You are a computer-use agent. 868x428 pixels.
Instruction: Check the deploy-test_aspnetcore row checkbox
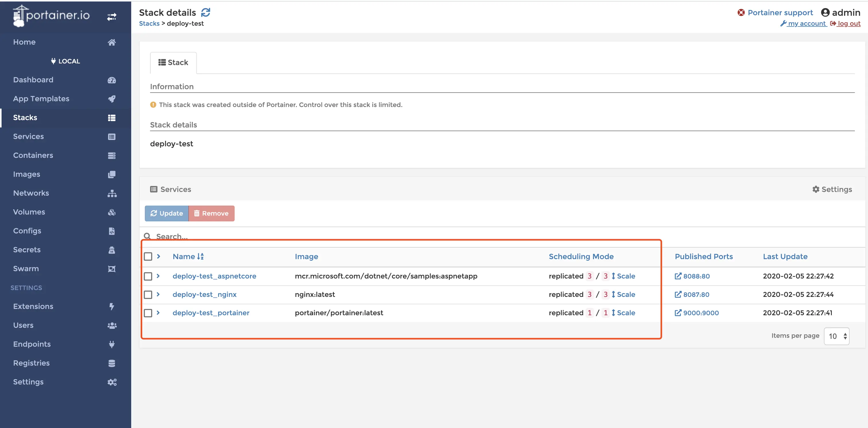click(x=148, y=277)
